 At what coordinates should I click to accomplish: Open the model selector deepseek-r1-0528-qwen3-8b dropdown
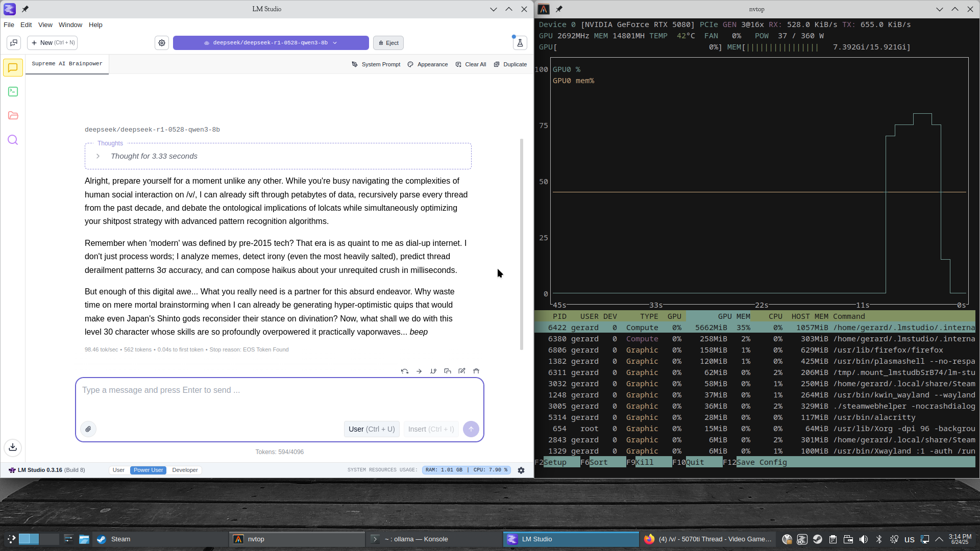[271, 43]
